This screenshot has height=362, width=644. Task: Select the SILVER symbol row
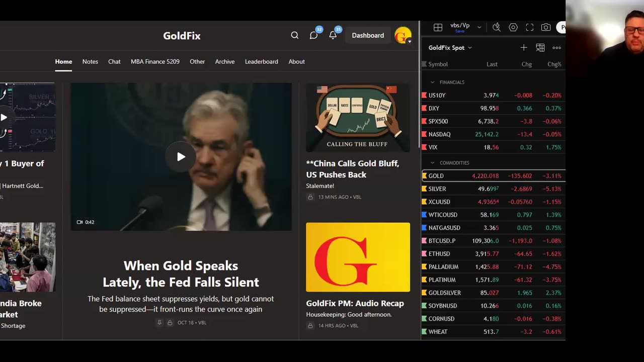493,189
